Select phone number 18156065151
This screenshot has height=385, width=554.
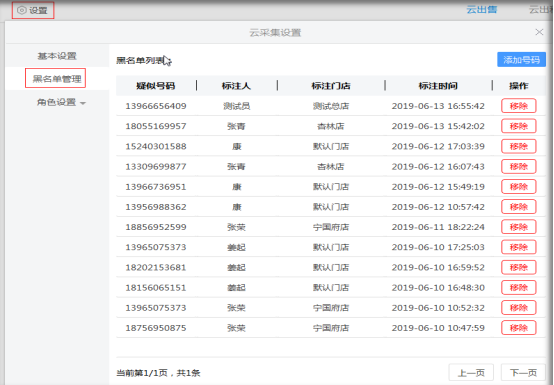[156, 287]
